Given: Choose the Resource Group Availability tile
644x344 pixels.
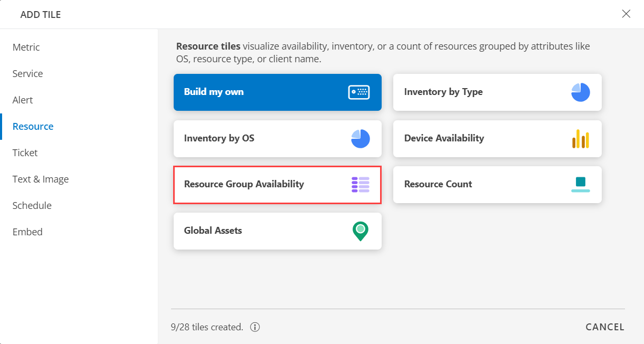Looking at the screenshot, I should tap(264, 185).
